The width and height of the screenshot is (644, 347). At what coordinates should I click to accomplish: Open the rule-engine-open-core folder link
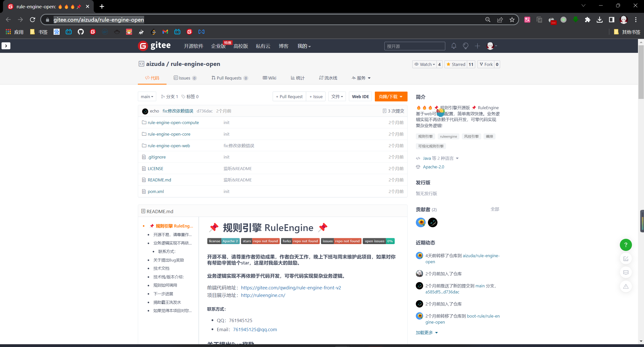click(169, 134)
